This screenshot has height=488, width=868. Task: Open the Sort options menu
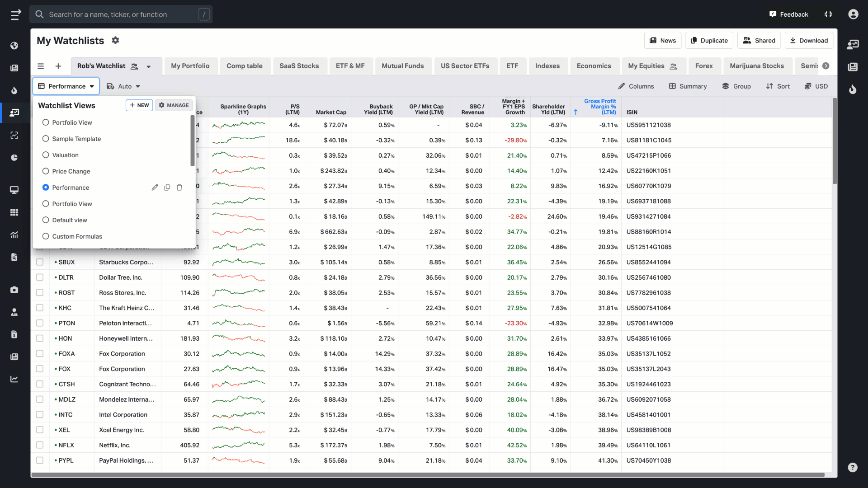click(x=778, y=86)
